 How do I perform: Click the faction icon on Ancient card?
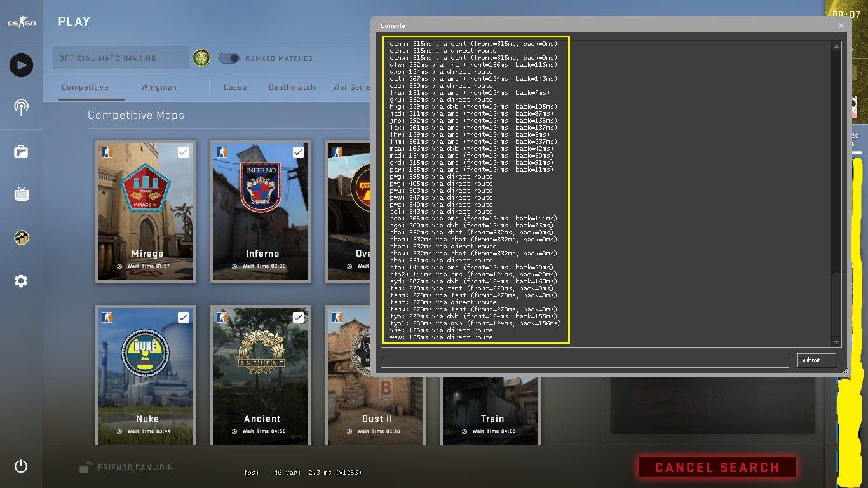[222, 317]
